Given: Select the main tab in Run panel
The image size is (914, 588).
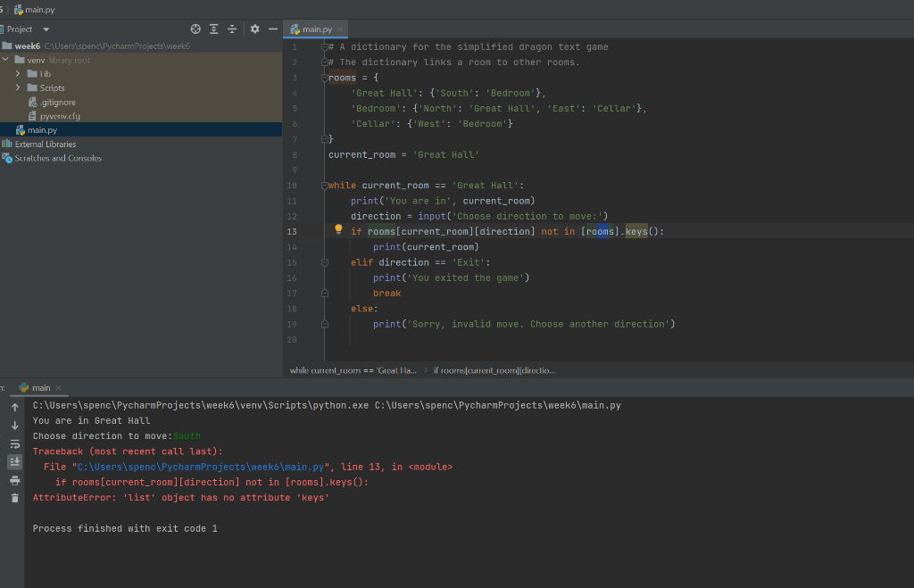Looking at the screenshot, I should pyautogui.click(x=40, y=388).
